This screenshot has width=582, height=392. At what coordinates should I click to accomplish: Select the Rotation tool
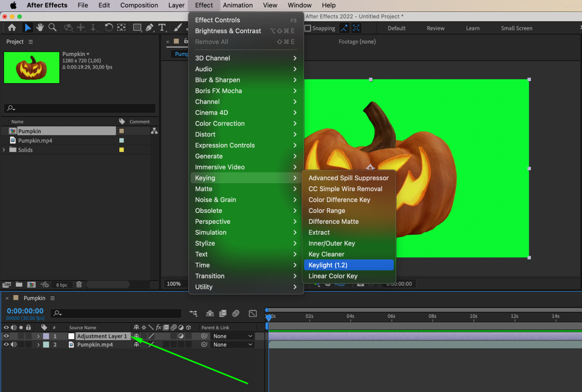tap(109, 28)
